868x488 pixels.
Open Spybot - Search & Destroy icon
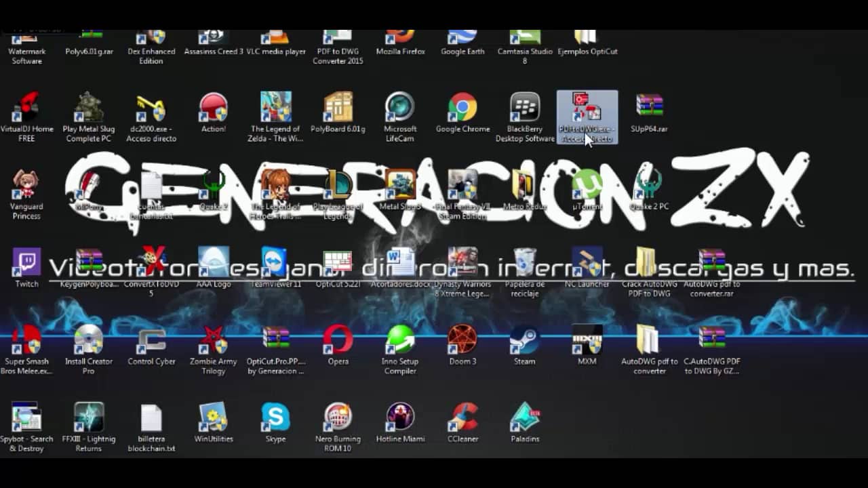(x=26, y=417)
